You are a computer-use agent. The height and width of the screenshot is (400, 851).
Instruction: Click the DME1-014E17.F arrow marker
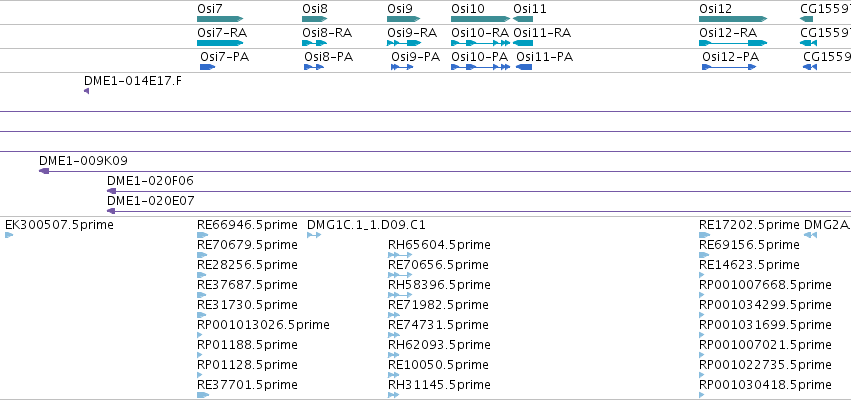pos(86,91)
